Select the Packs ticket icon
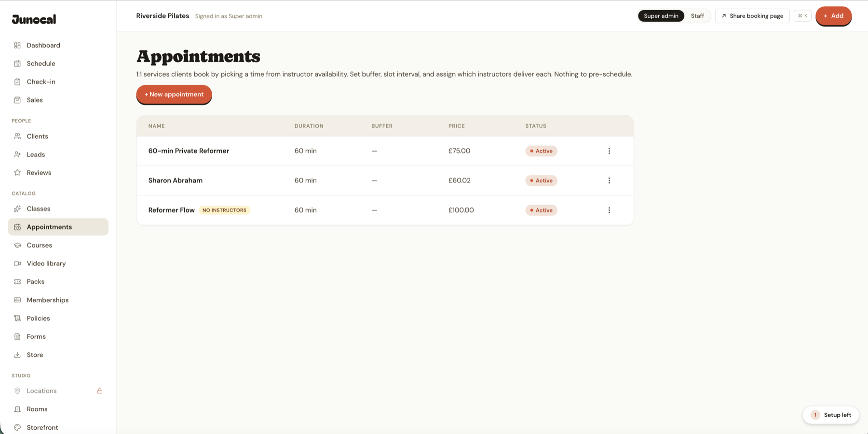This screenshot has height=434, width=868. coord(17,282)
